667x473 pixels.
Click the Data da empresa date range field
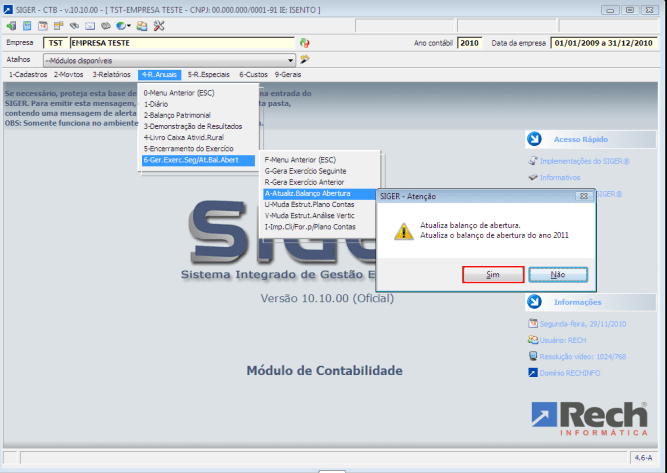coord(603,43)
